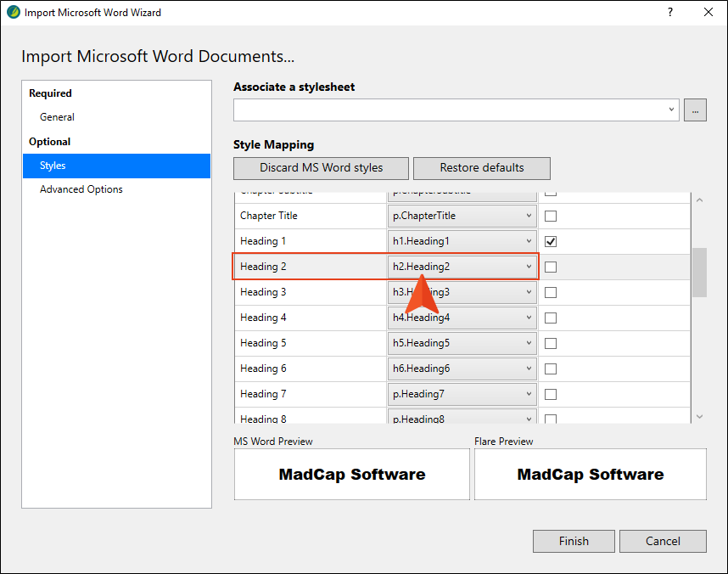Click the Flare Preview pane
This screenshot has width=728, height=574.
tap(591, 474)
